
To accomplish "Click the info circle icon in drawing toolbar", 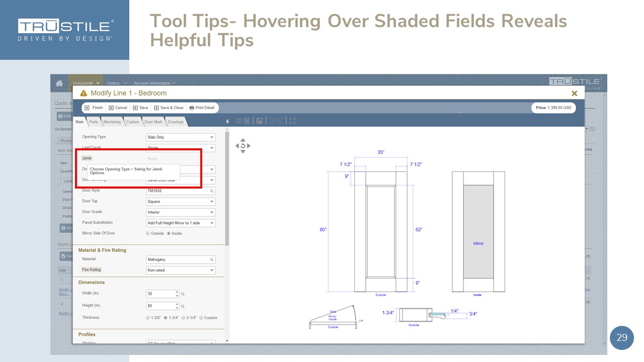I will click(272, 121).
